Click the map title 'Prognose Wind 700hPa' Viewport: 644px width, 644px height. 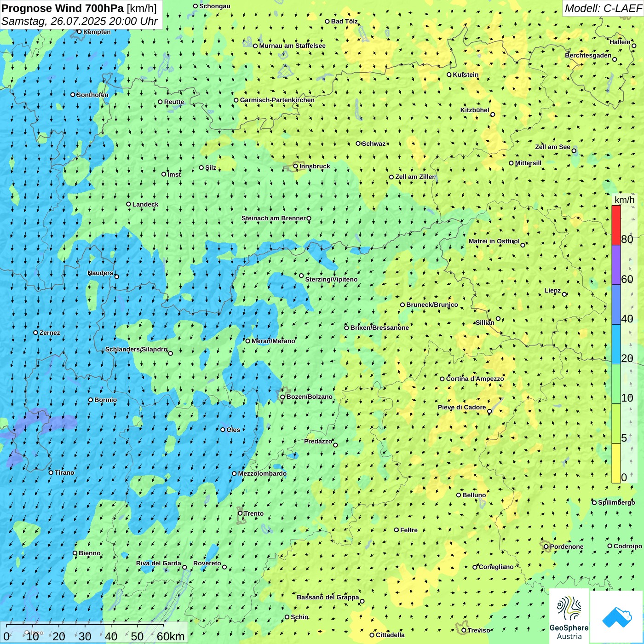(63, 8)
